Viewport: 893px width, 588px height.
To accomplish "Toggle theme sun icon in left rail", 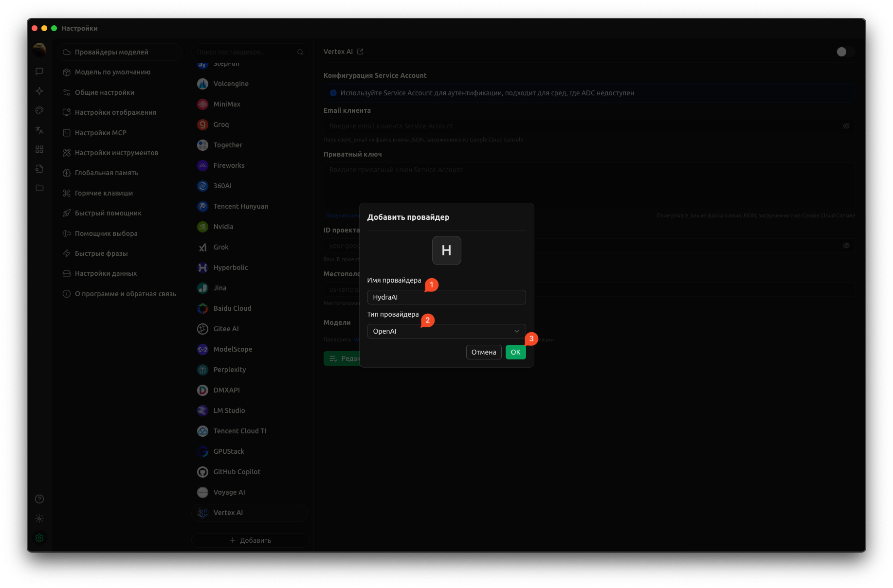I will 39,518.
